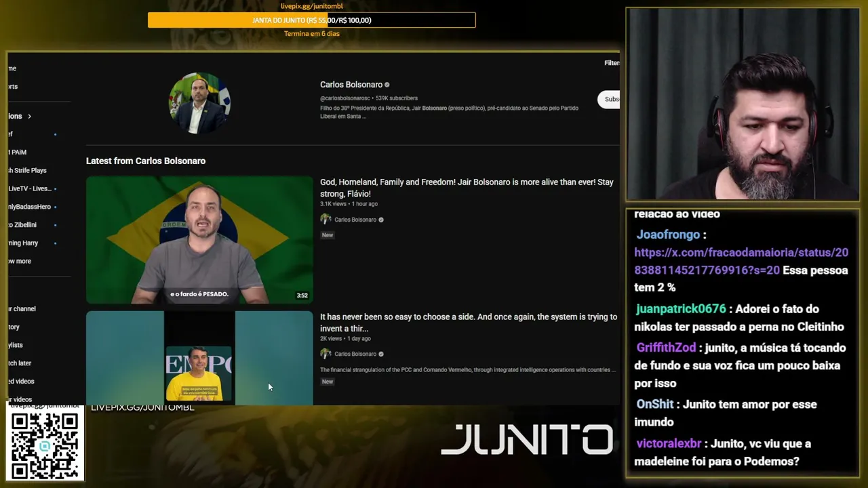The width and height of the screenshot is (868, 488).
Task: Click chat username juanpatrick0676
Action: pyautogui.click(x=681, y=309)
